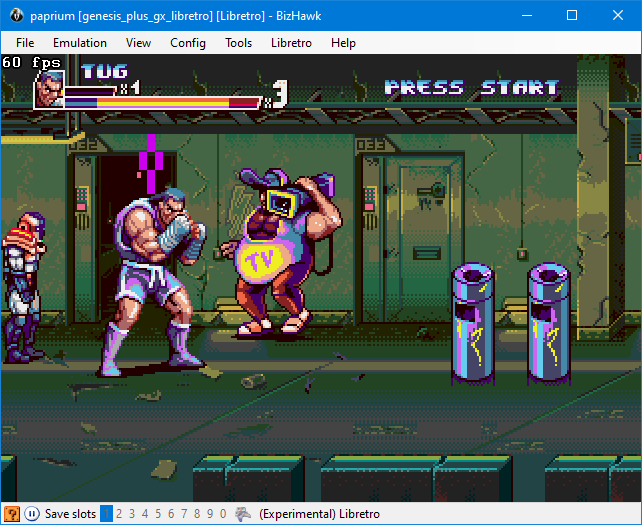The height and width of the screenshot is (525, 642).
Task: Select save slot 8
Action: click(197, 514)
